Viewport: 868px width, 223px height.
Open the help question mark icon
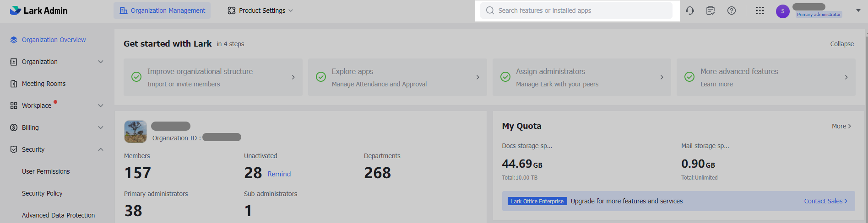pyautogui.click(x=732, y=11)
